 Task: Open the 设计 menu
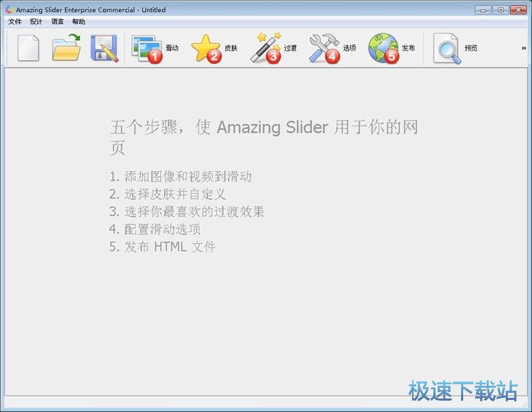36,22
